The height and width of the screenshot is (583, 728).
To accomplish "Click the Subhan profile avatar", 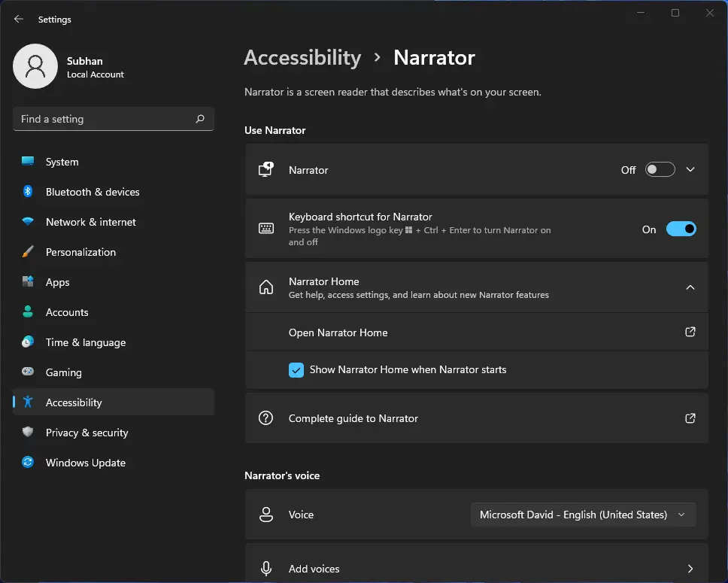I will coord(35,66).
